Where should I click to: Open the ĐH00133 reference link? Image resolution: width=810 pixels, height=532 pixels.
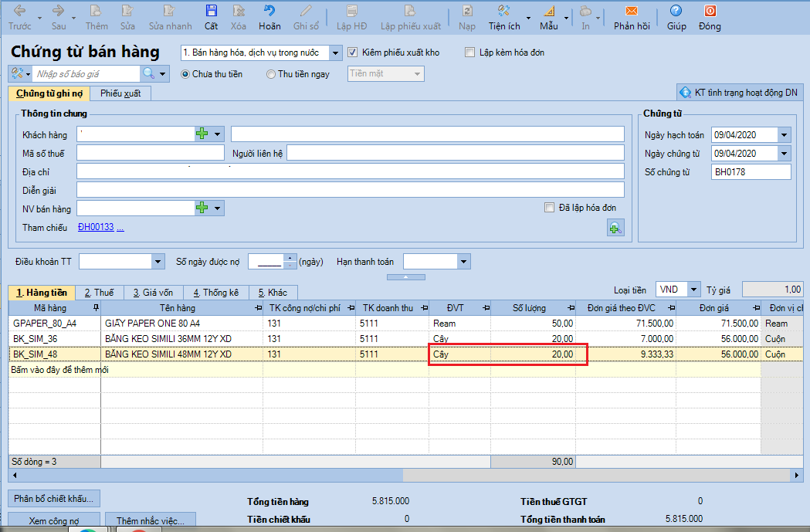click(96, 227)
